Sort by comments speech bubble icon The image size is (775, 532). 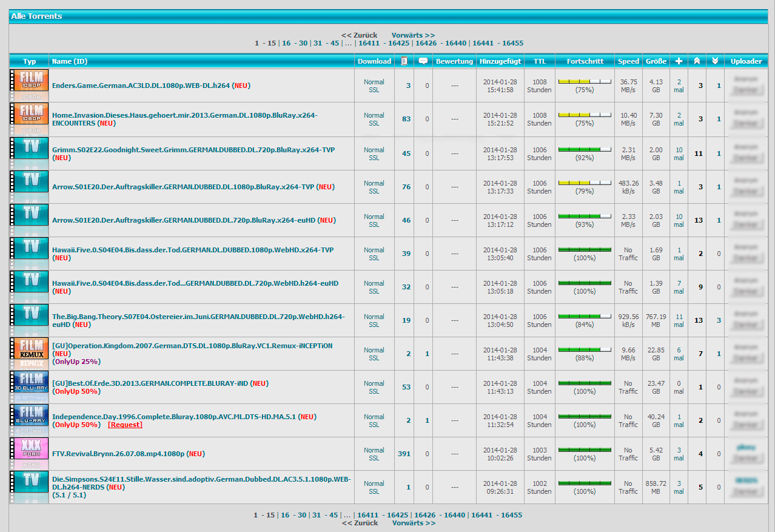pos(423,61)
